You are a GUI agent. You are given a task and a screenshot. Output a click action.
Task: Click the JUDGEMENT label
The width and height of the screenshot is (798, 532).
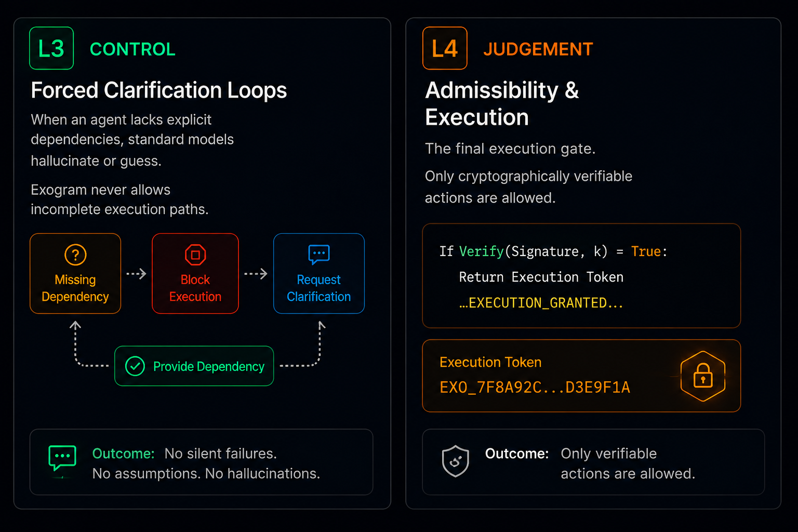[538, 49]
